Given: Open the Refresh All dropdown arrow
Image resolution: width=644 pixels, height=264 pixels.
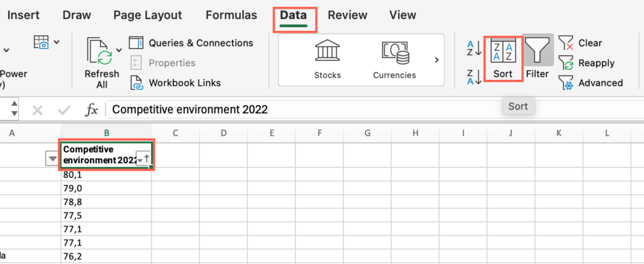Looking at the screenshot, I should point(119,50).
